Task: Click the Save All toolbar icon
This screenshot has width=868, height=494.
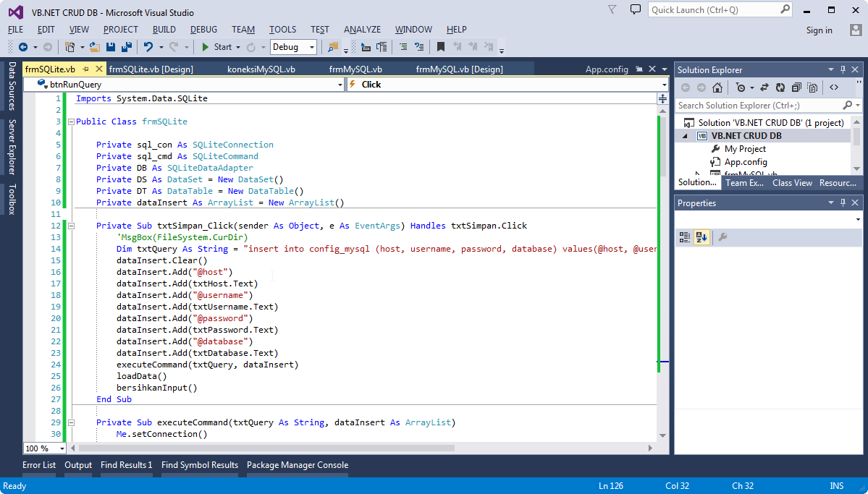Action: coord(127,47)
